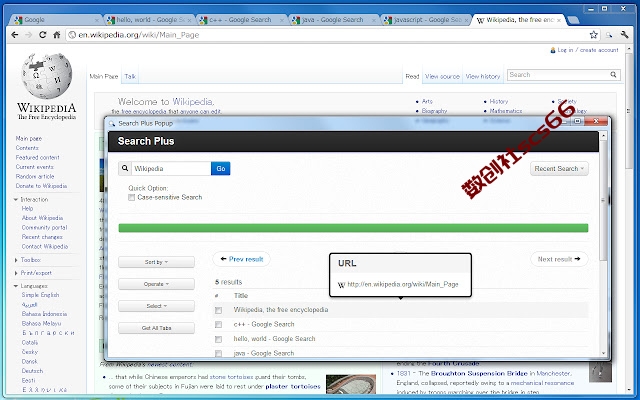Switch to the Google tab
Viewport: 640px width, 400px height.
click(53, 20)
